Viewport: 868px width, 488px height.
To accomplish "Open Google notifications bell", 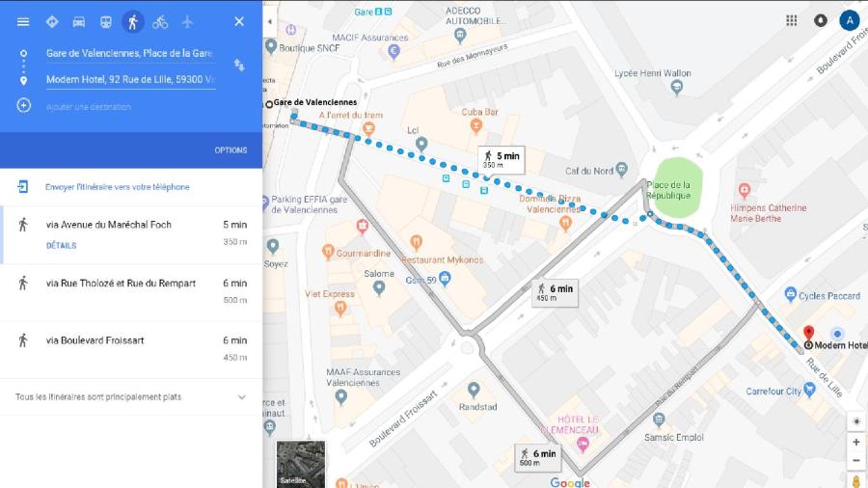I will pos(821,20).
